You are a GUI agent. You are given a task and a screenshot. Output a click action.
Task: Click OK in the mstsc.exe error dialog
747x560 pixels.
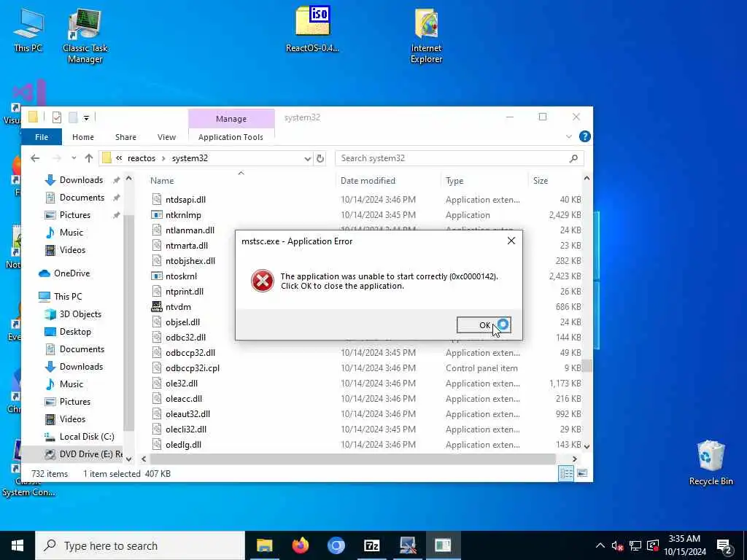pyautogui.click(x=484, y=324)
